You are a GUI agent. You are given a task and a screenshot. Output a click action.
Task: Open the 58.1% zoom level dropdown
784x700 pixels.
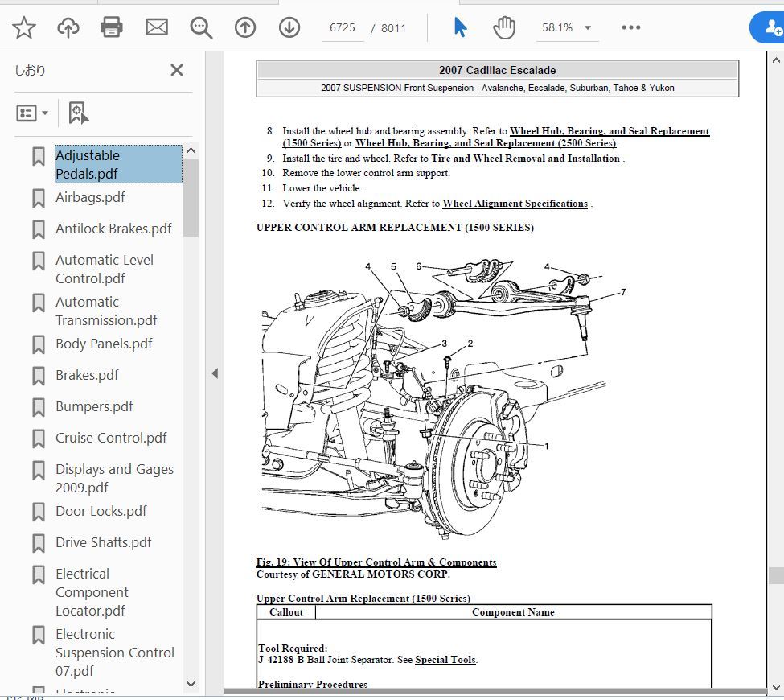pyautogui.click(x=567, y=28)
